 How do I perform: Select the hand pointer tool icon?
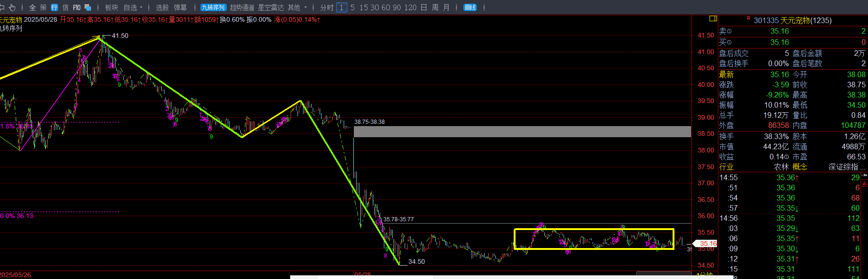pos(12,7)
